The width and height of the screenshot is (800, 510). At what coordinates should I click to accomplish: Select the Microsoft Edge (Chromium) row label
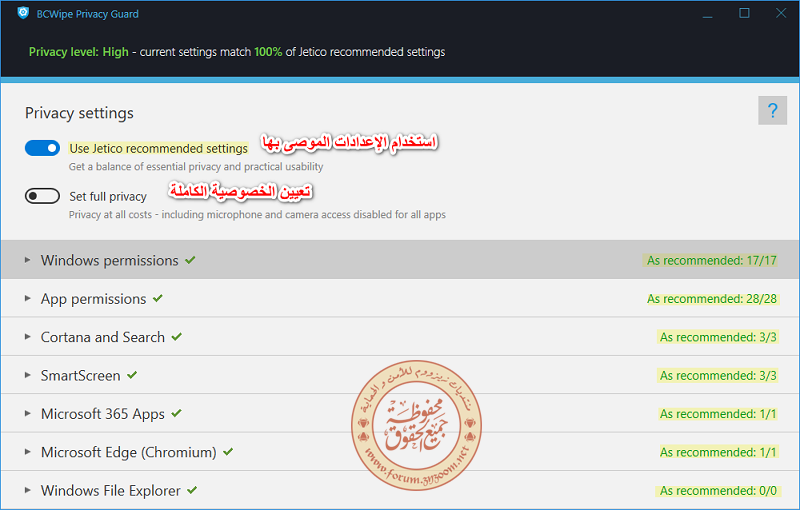click(129, 452)
